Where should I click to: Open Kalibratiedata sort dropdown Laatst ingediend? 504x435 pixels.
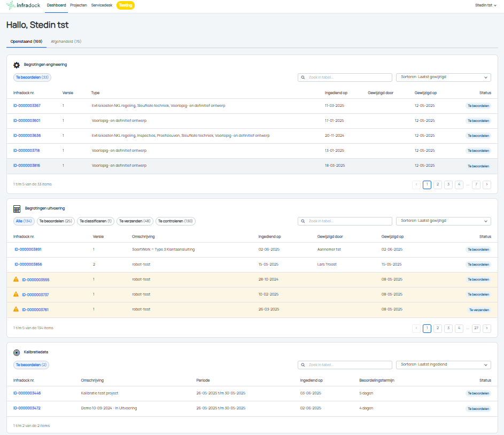[443, 364]
